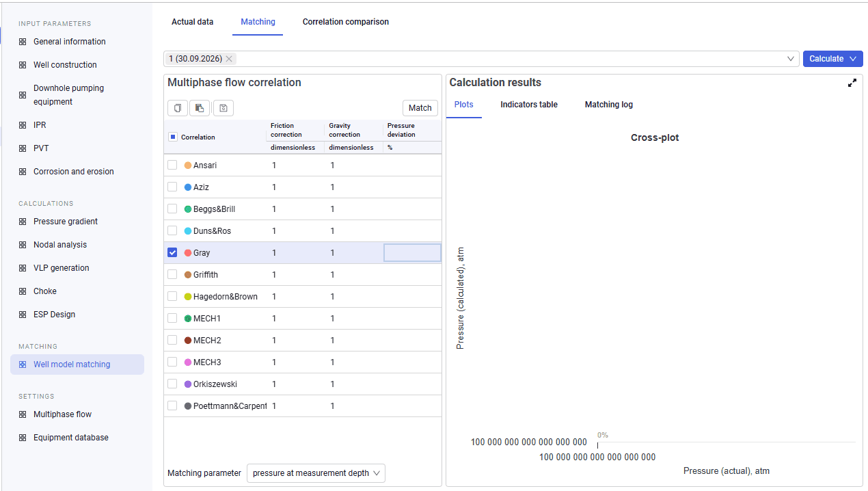Click the Friction correction value for Duns&Ros
The image size is (868, 491).
[x=275, y=231]
